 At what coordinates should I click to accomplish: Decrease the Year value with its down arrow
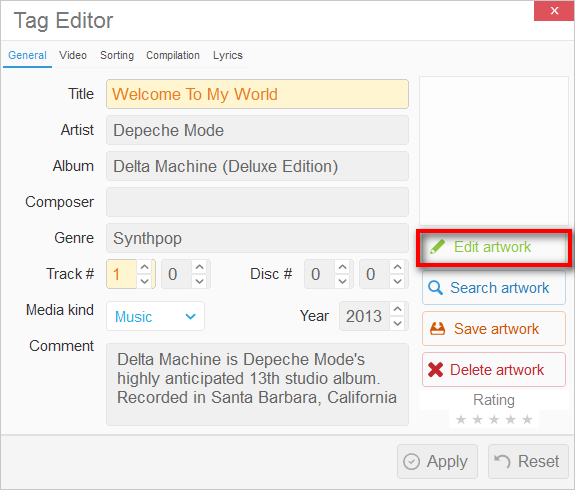point(398,323)
